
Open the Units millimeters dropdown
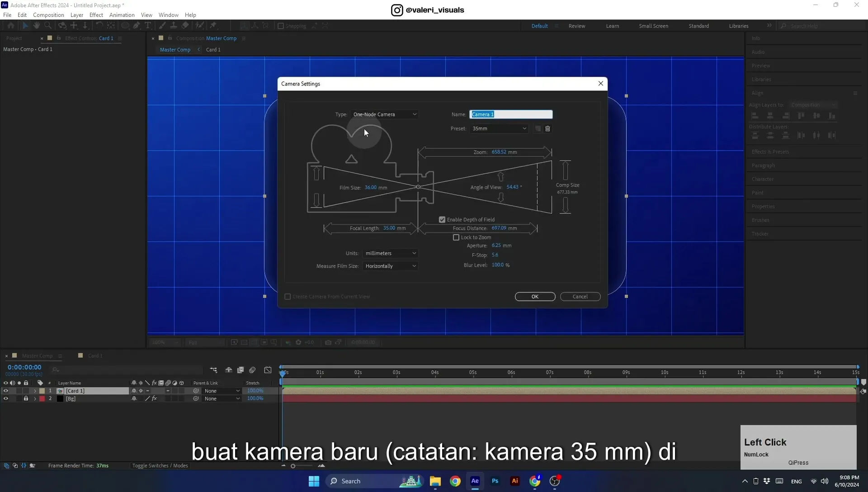[x=390, y=253]
